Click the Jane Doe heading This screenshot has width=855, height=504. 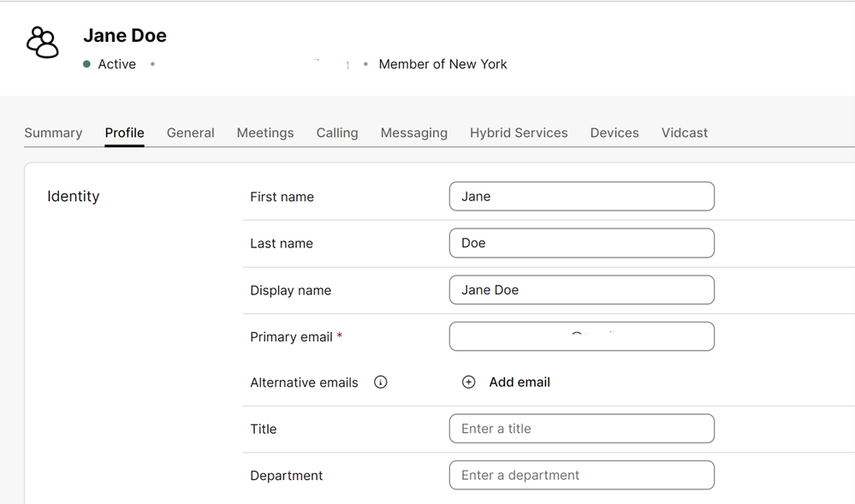tap(125, 36)
